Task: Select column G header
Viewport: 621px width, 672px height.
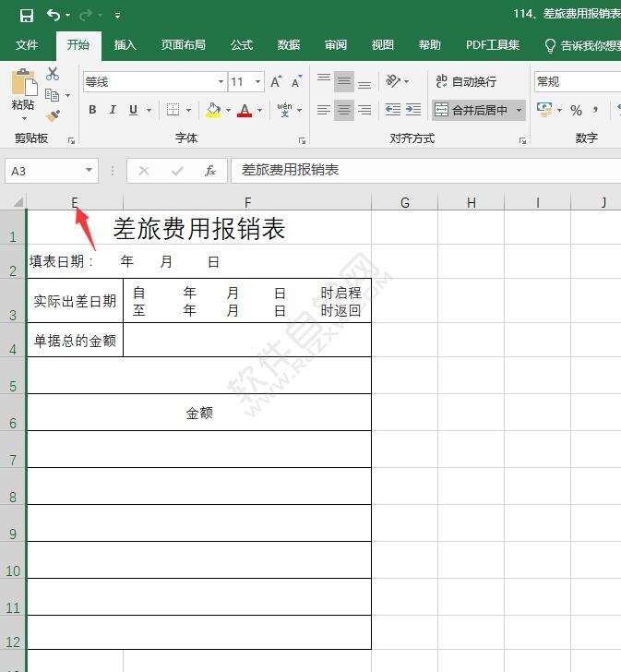Action: pos(405,202)
